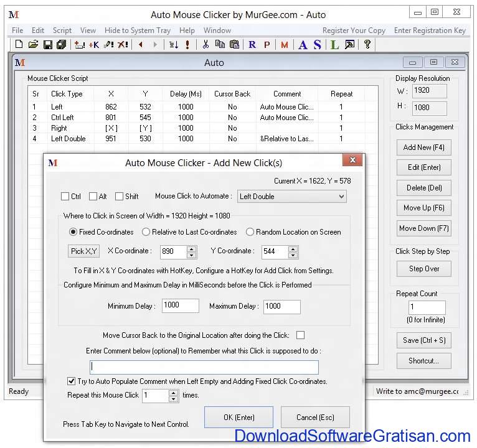Click the blue R toolbar icon
The width and height of the screenshot is (477, 448).
[252, 45]
